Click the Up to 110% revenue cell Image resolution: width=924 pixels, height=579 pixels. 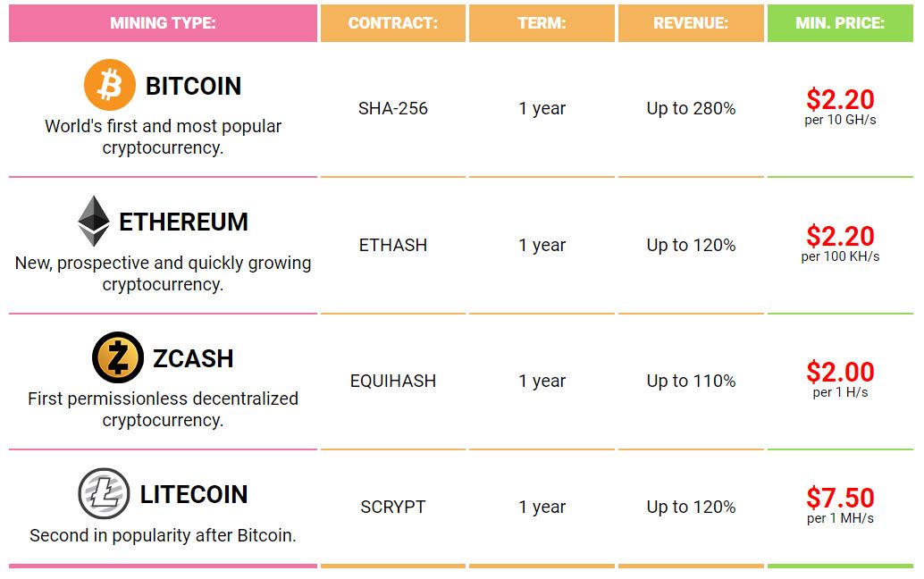pyautogui.click(x=691, y=381)
